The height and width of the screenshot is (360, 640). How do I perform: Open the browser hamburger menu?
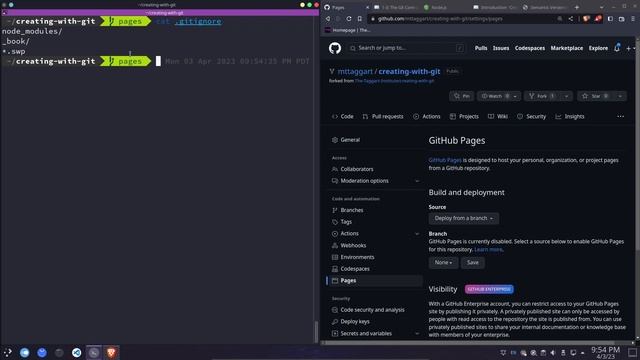pos(633,19)
